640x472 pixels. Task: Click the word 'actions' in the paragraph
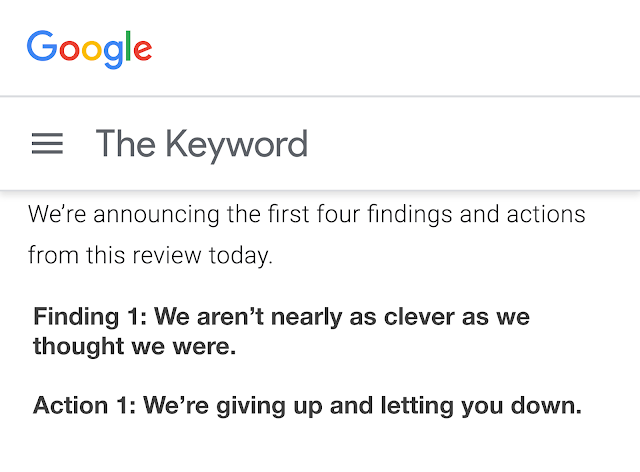click(x=546, y=214)
